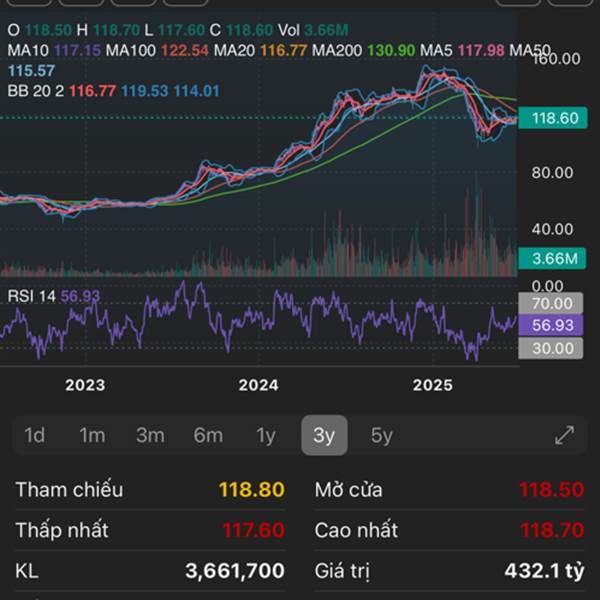Switch chart to 5y range
This screenshot has width=600, height=600.
382,435
